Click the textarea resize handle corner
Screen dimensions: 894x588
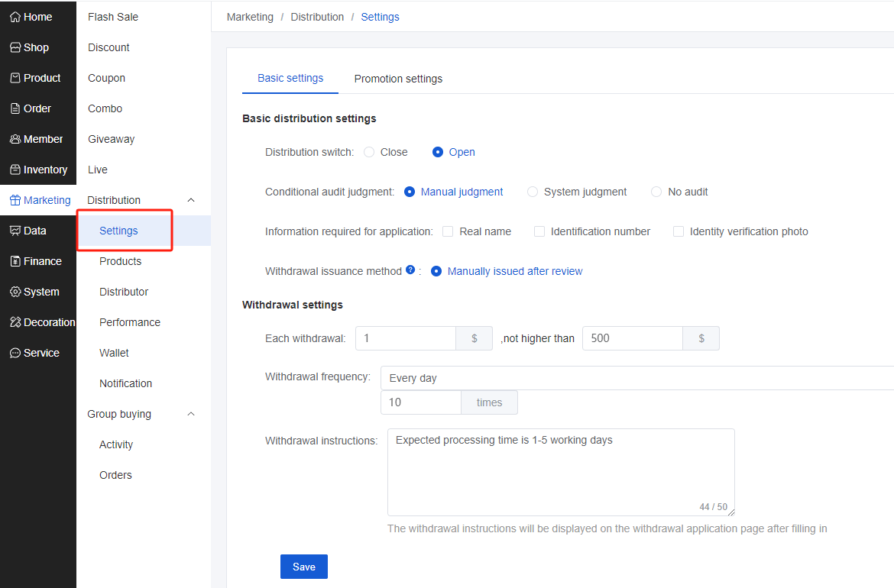[731, 512]
